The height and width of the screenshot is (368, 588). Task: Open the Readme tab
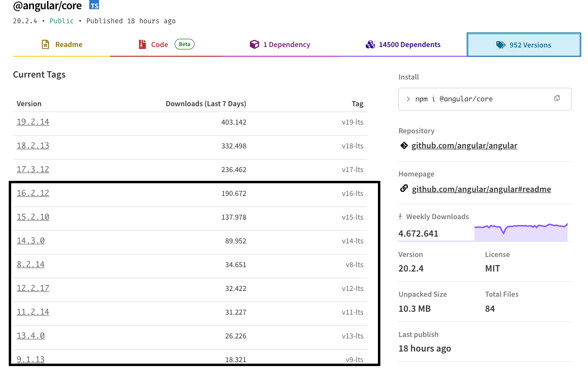[62, 45]
